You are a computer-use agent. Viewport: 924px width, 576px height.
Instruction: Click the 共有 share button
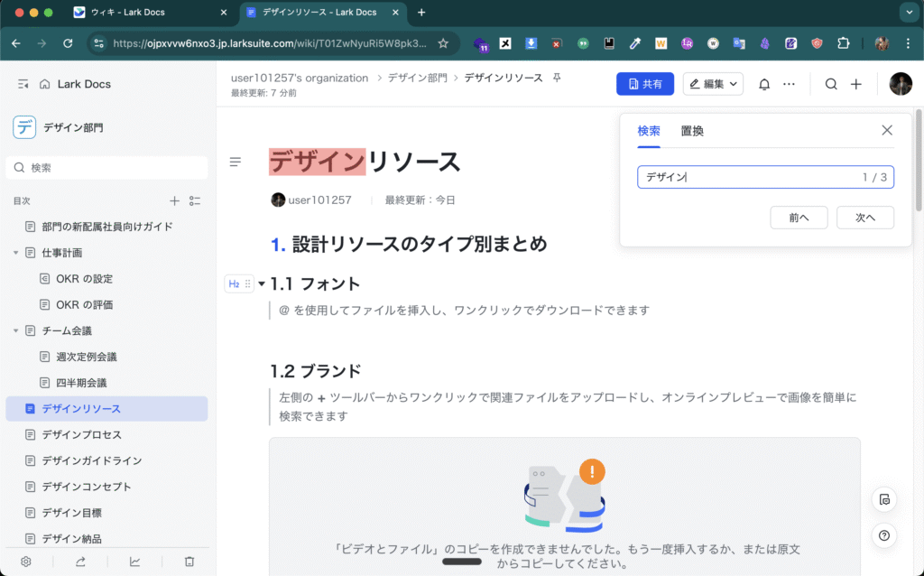point(644,84)
